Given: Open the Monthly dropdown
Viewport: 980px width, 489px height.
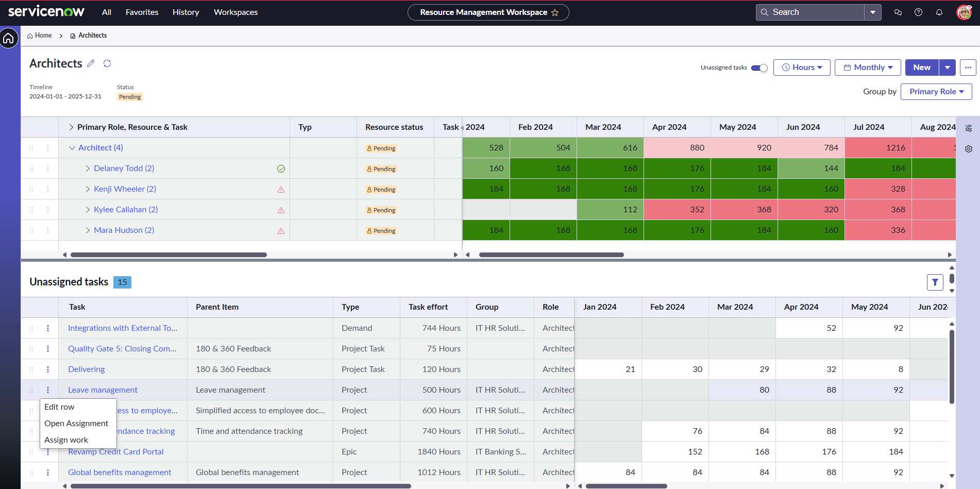Looking at the screenshot, I should click(868, 68).
